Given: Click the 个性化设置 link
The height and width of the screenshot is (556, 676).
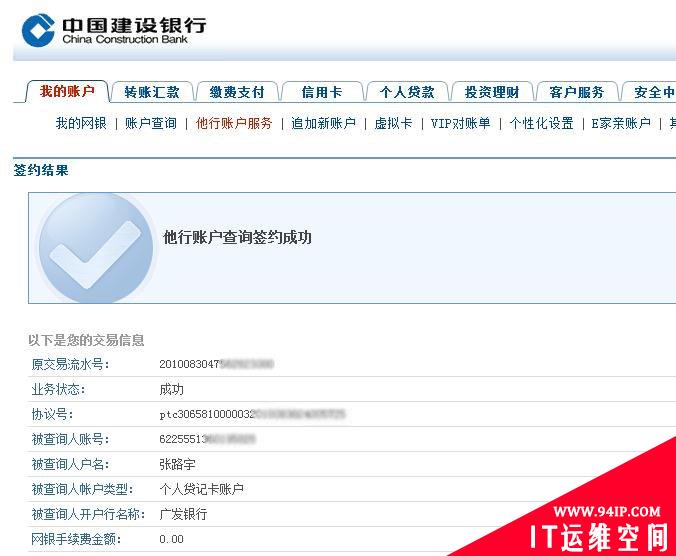Looking at the screenshot, I should tap(541, 123).
